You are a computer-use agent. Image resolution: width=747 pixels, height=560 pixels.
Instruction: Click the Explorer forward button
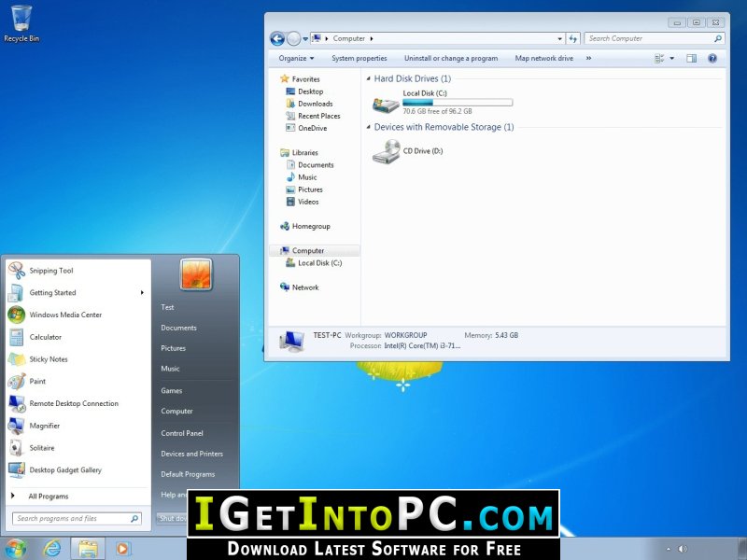(x=294, y=38)
